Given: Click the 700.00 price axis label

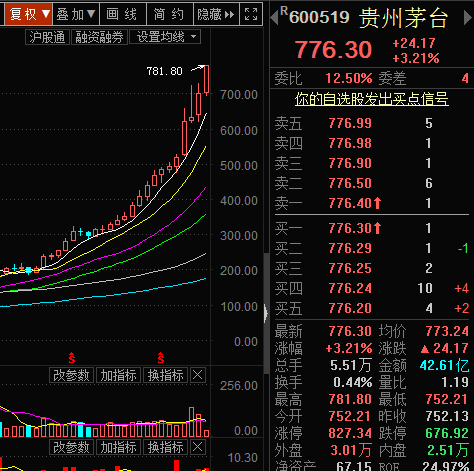Looking at the screenshot, I should coord(239,95).
